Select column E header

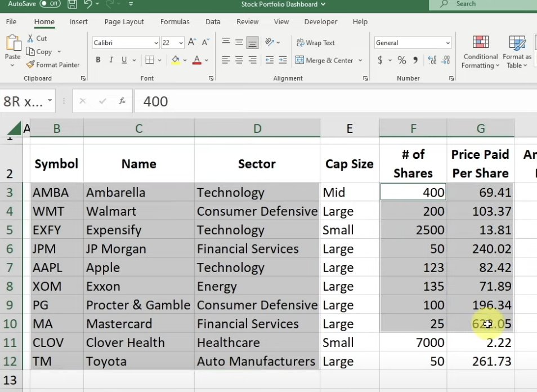coord(350,128)
